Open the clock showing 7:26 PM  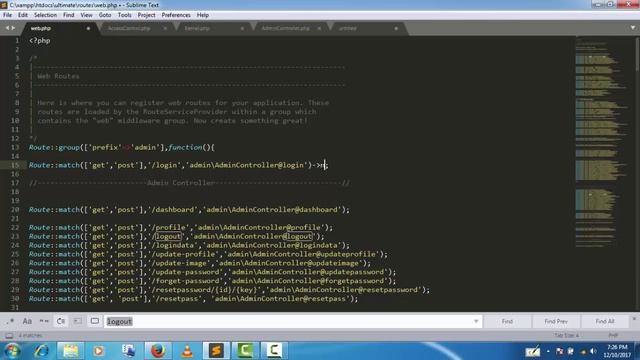[x=617, y=351]
